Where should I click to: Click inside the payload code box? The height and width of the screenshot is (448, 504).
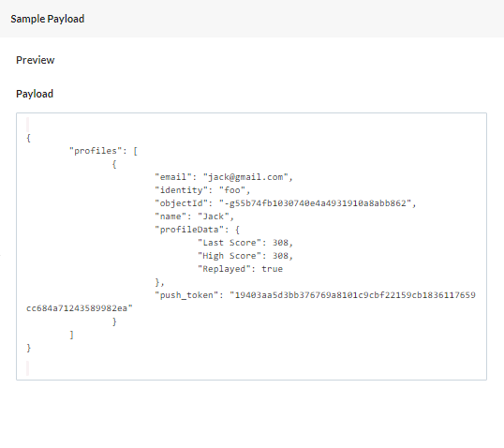[x=251, y=246]
